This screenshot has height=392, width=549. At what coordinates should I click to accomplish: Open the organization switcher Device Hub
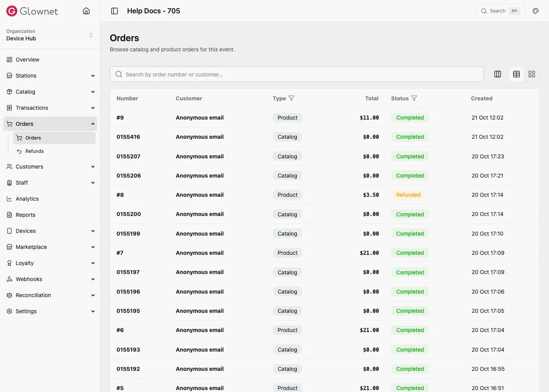[50, 35]
